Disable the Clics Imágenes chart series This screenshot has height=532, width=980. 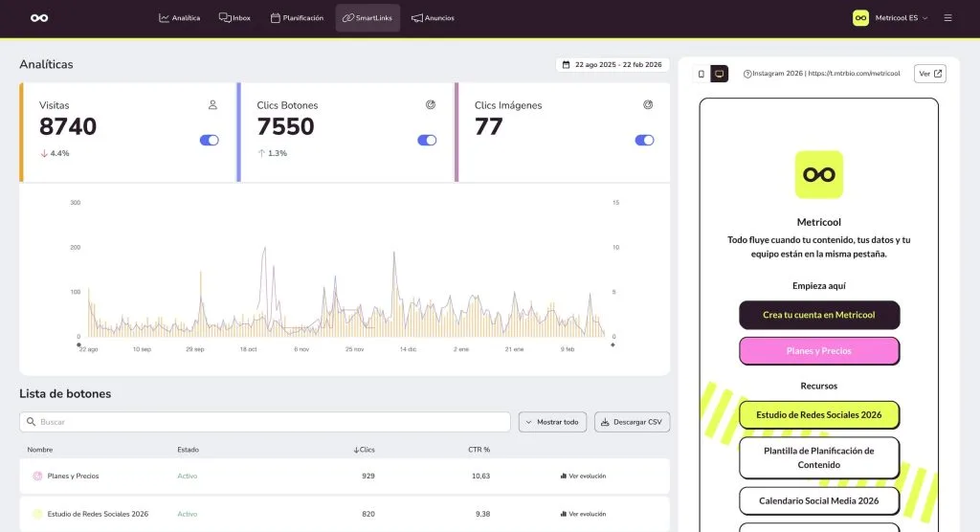pos(644,140)
